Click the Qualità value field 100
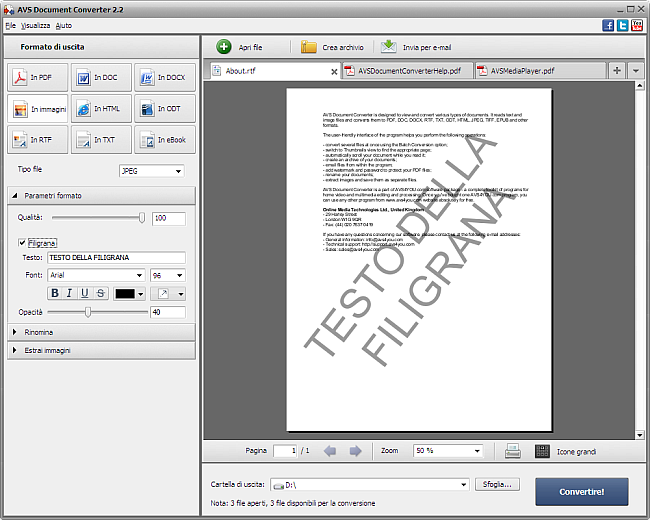Screen dimensions: 650x520 (169, 218)
